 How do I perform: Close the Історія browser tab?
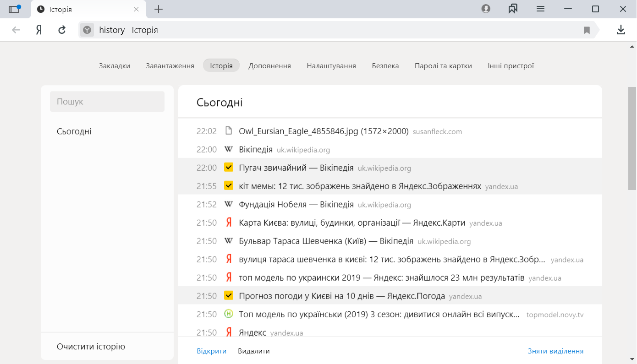[136, 9]
